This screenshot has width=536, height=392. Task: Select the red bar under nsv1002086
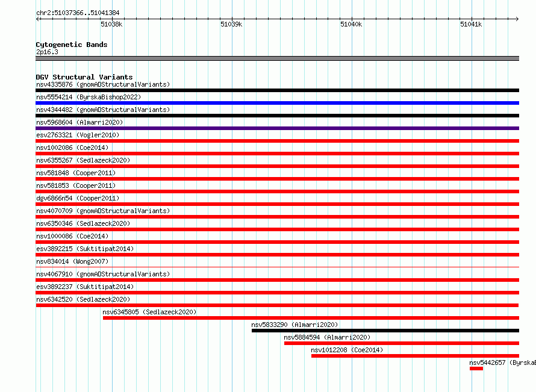tap(277, 154)
